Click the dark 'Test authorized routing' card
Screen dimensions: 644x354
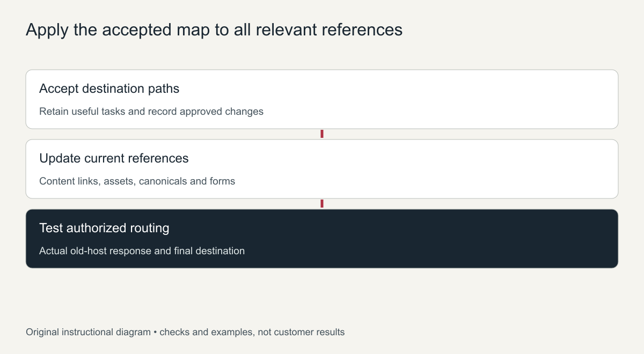click(x=322, y=239)
